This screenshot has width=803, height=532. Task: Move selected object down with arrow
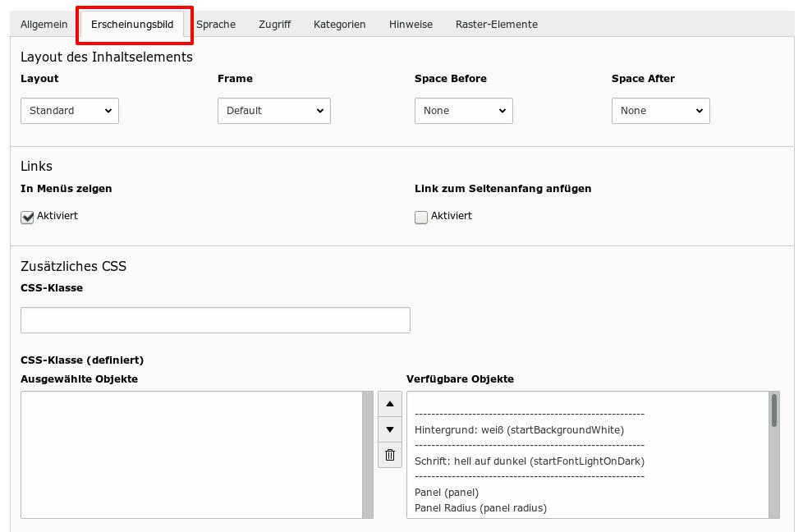pos(390,429)
